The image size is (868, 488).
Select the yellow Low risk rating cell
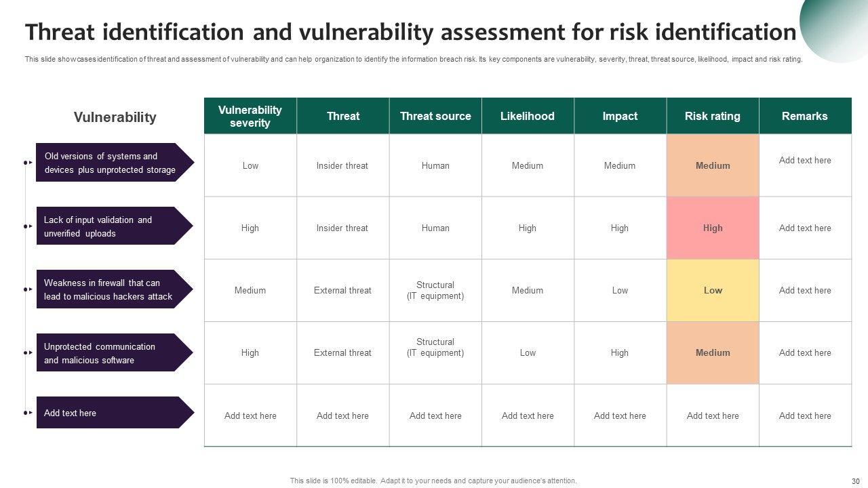point(713,291)
